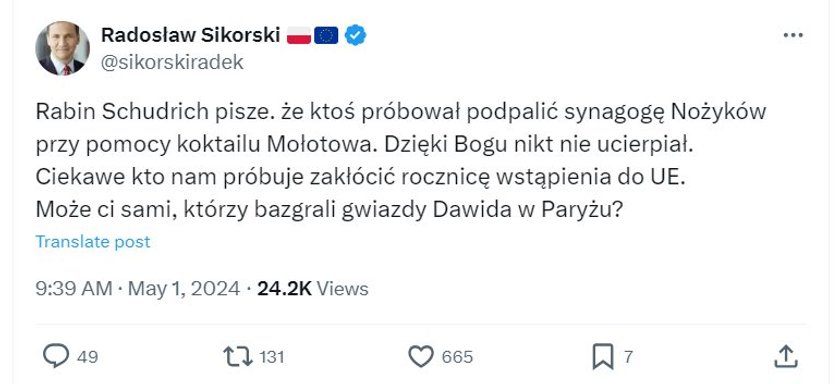Click the reply speech bubble icon
Screen dimensions: 840x384
(56, 356)
